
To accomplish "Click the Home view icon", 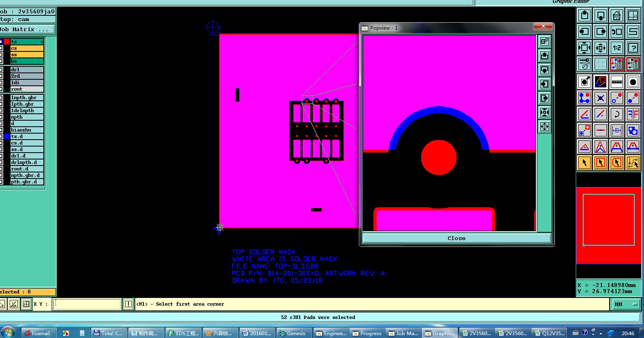I will tap(617, 15).
